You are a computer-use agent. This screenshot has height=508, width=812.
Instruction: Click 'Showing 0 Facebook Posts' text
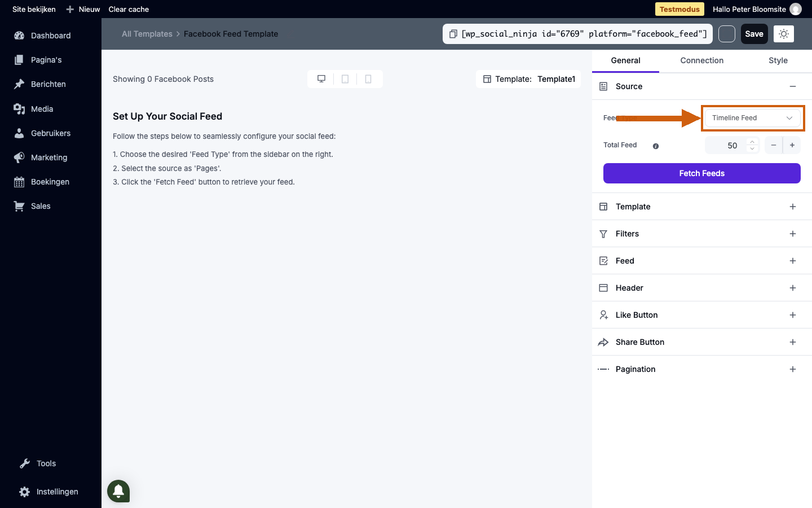(x=163, y=79)
